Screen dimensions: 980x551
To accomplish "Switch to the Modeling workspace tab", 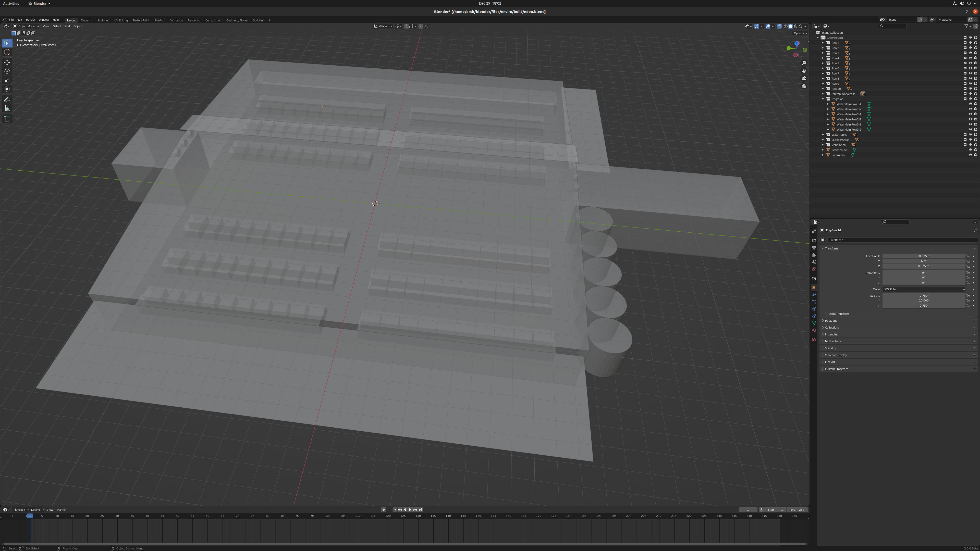I will coord(87,20).
